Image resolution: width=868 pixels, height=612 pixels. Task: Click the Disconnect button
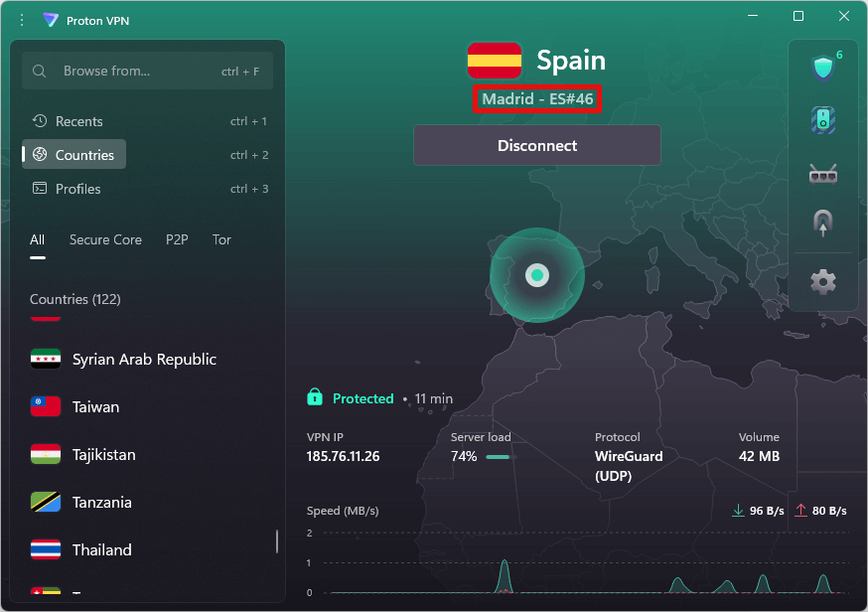537,146
